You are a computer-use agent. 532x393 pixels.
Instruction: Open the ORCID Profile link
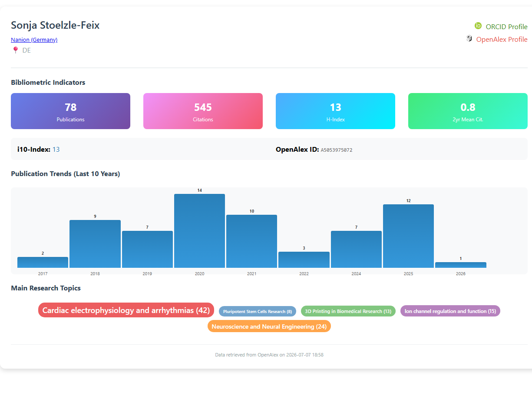[x=506, y=27]
